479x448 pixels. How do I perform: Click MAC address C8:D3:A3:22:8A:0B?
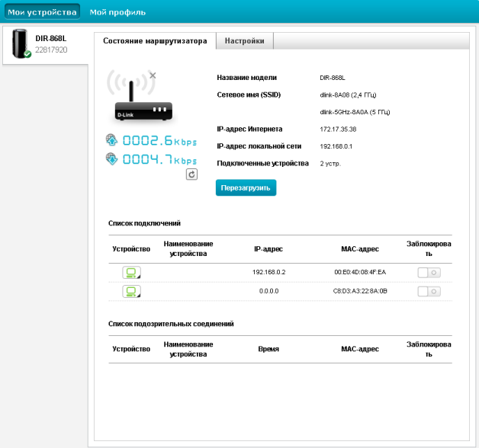(360, 291)
